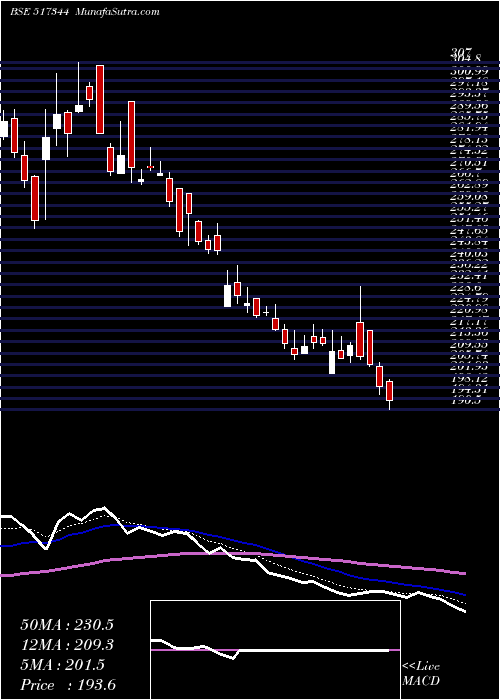Image resolution: width=500 pixels, height=700 pixels.
Task: Open the MunafaSutra.com watermark link
Action: (x=118, y=12)
